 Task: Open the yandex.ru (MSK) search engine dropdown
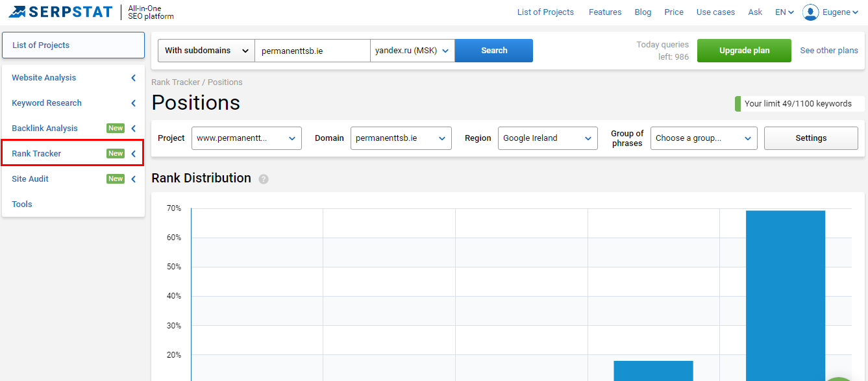pos(412,51)
